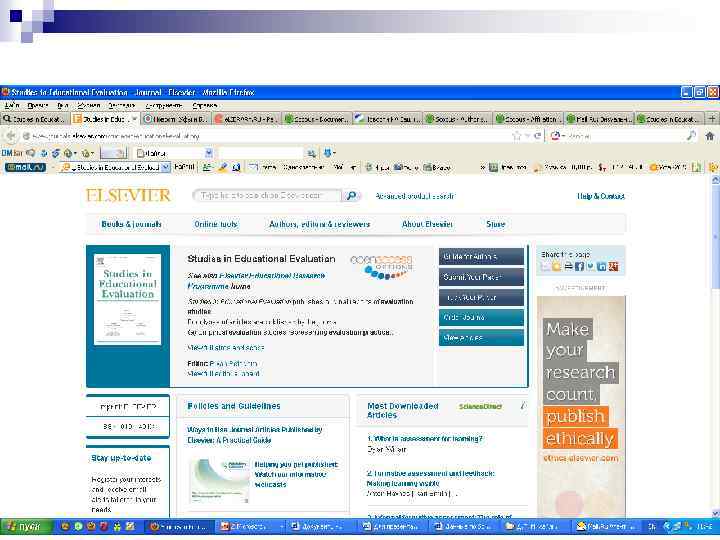Share page via Twitter icon
Image resolution: width=720 pixels, height=540 pixels.
coord(590,266)
